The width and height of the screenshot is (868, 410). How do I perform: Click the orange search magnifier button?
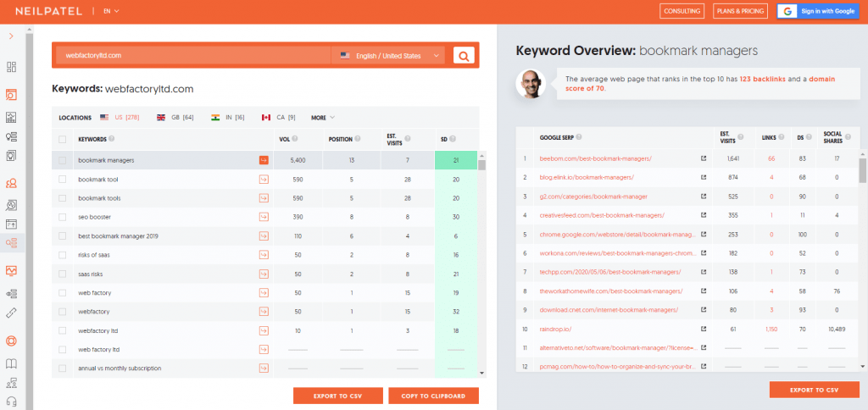pos(464,55)
